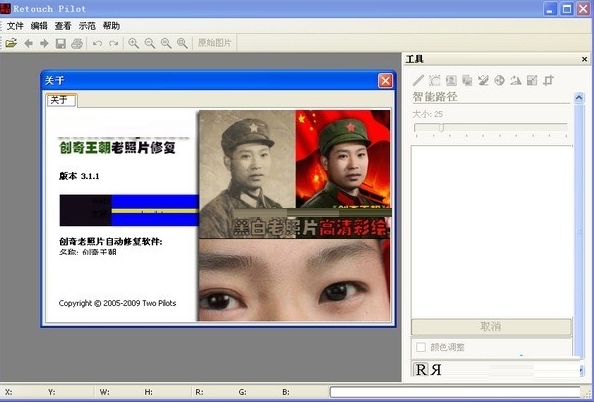Print image with the printer icon
The height and width of the screenshot is (403, 594).
coord(77,43)
